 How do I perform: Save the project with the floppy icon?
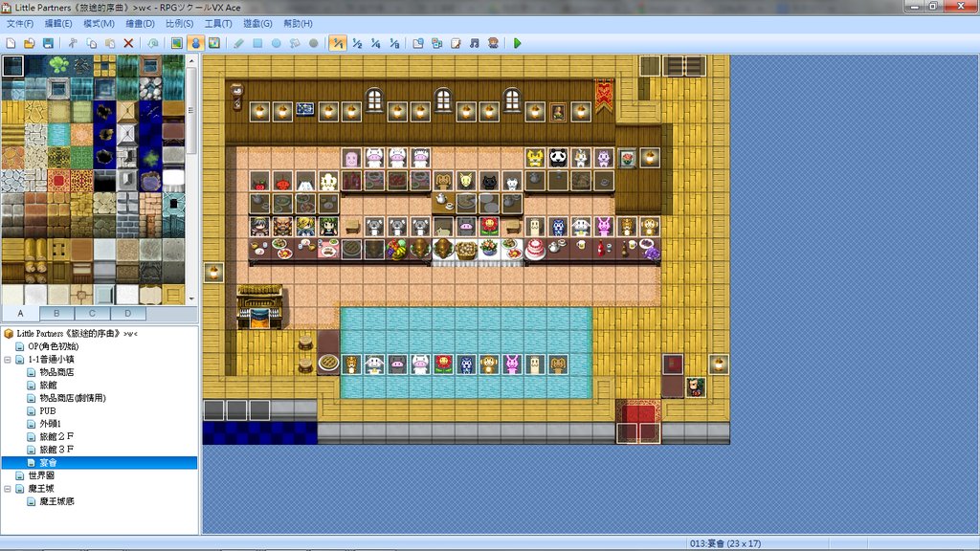(48, 43)
